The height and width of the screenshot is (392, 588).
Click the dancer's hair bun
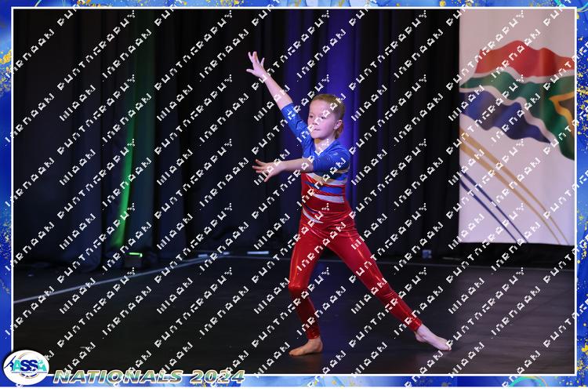point(339,106)
